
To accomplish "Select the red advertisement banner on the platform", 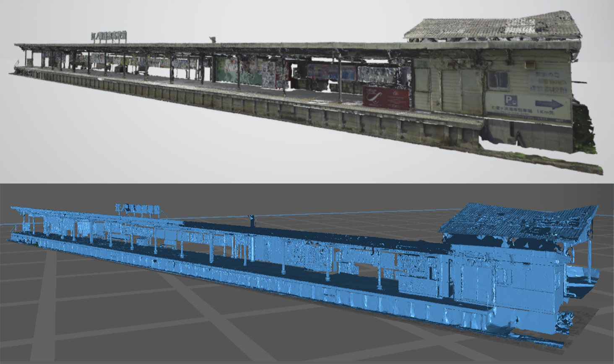I will pyautogui.click(x=385, y=98).
